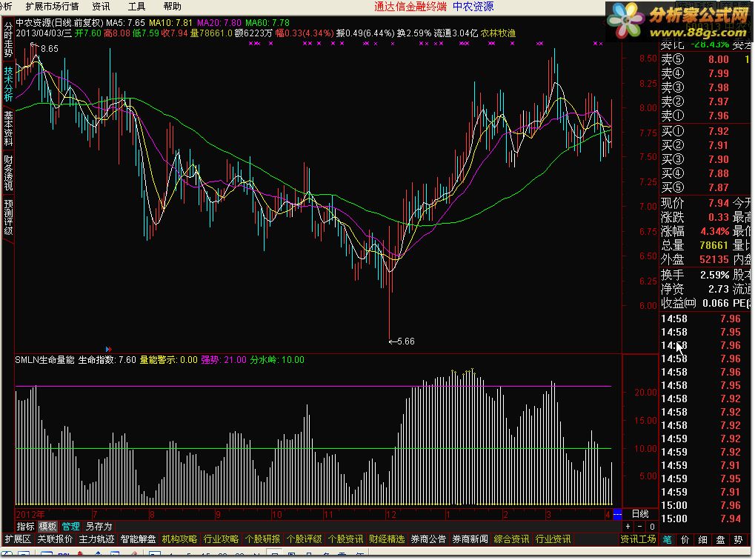Screen dimensions: 755x560
Task: Open the 综合资讯 tab
Action: coord(511,539)
